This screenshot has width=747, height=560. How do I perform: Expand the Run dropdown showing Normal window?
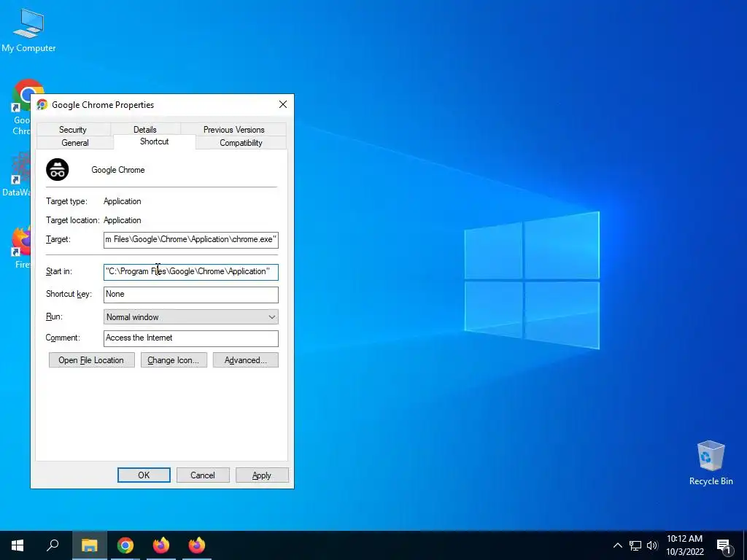191,316
